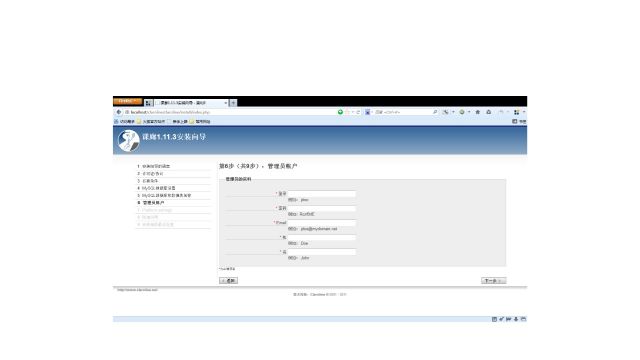
Task: Open the search engine selector dropdown
Action: click(368, 112)
